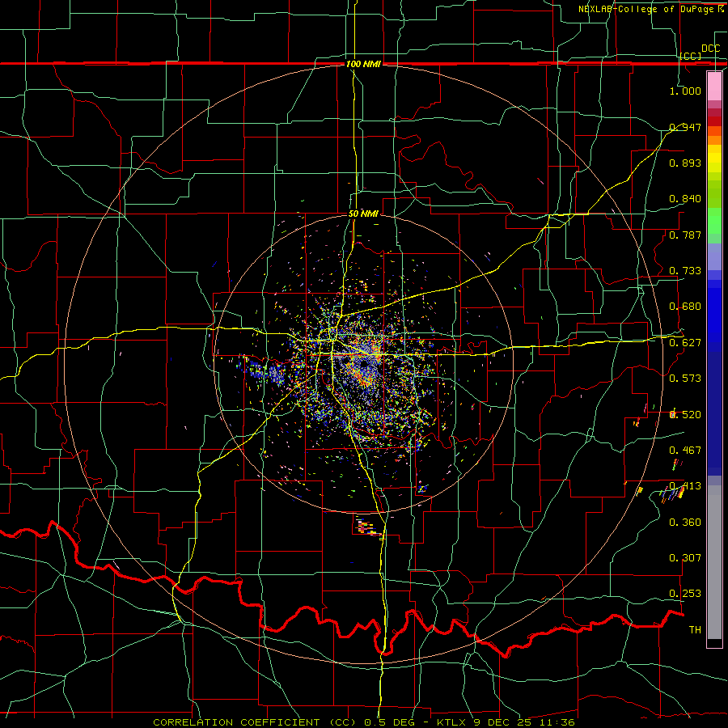Screen dimensions: 728x728
Task: Select the 0.840 color scale value
Action: 685,199
